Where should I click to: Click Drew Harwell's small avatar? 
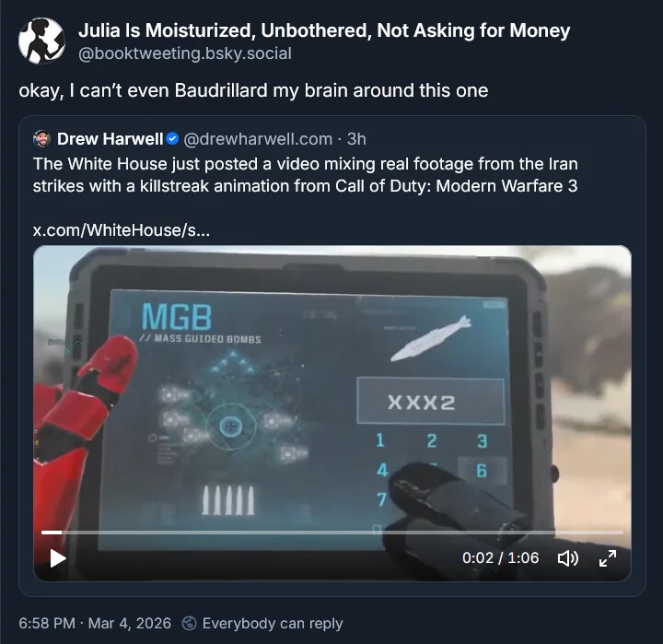coord(41,139)
